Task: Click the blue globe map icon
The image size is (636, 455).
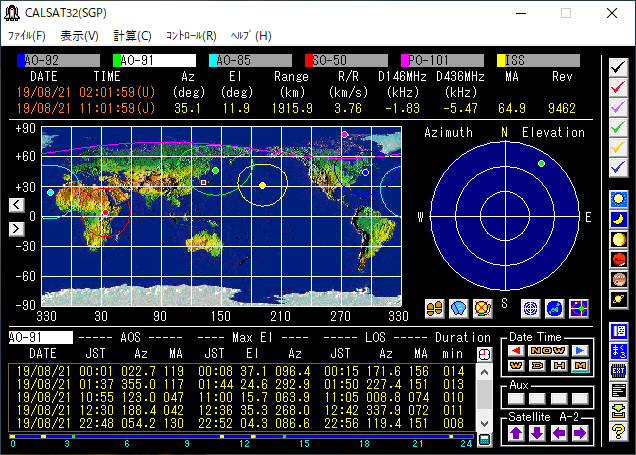Action: pyautogui.click(x=554, y=309)
